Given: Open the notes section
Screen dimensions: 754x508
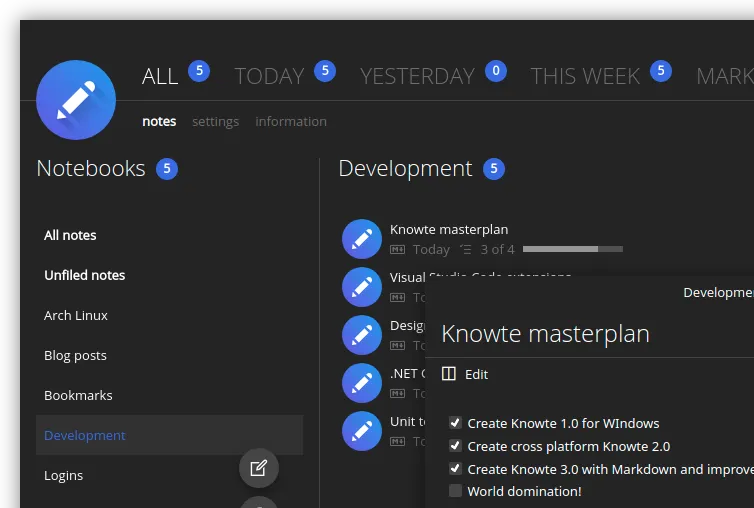Looking at the screenshot, I should click(159, 121).
